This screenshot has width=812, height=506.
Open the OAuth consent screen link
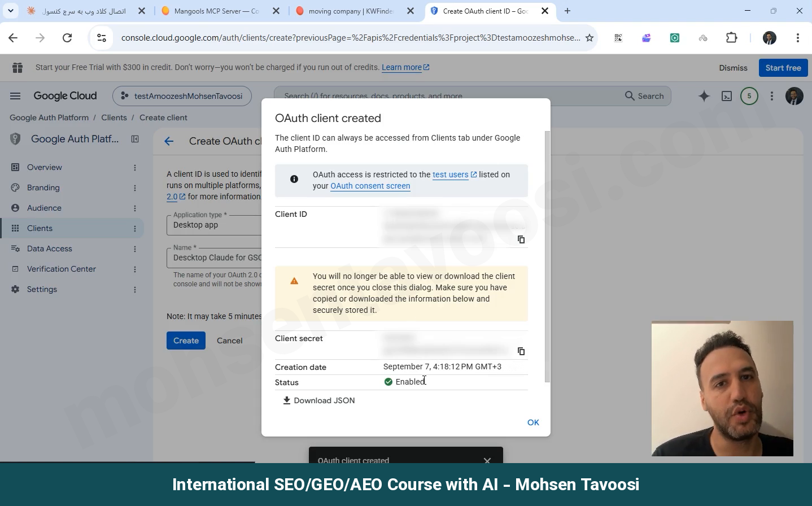coord(370,186)
